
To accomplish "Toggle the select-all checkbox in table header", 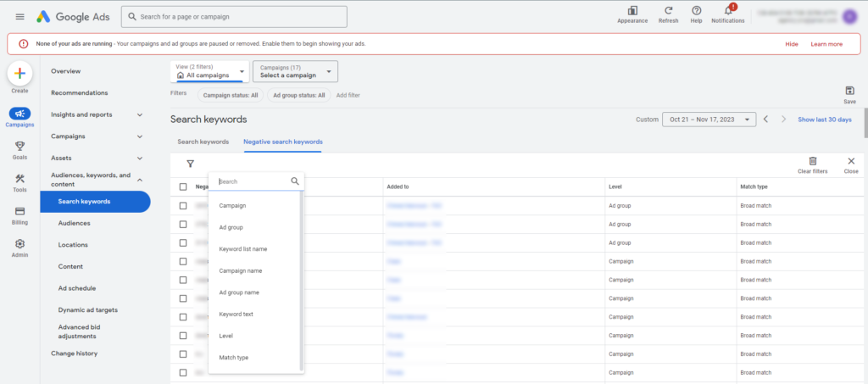I will [x=183, y=186].
